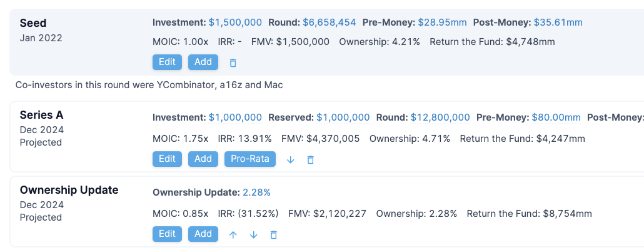This screenshot has height=250, width=644.
Task: Move the Series A round down
Action: tap(290, 159)
